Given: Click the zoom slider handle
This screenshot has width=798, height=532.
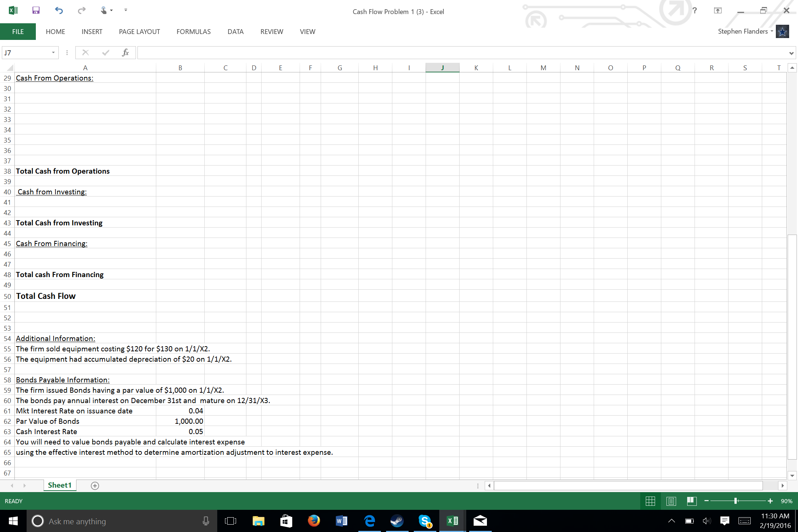Looking at the screenshot, I should point(736,501).
